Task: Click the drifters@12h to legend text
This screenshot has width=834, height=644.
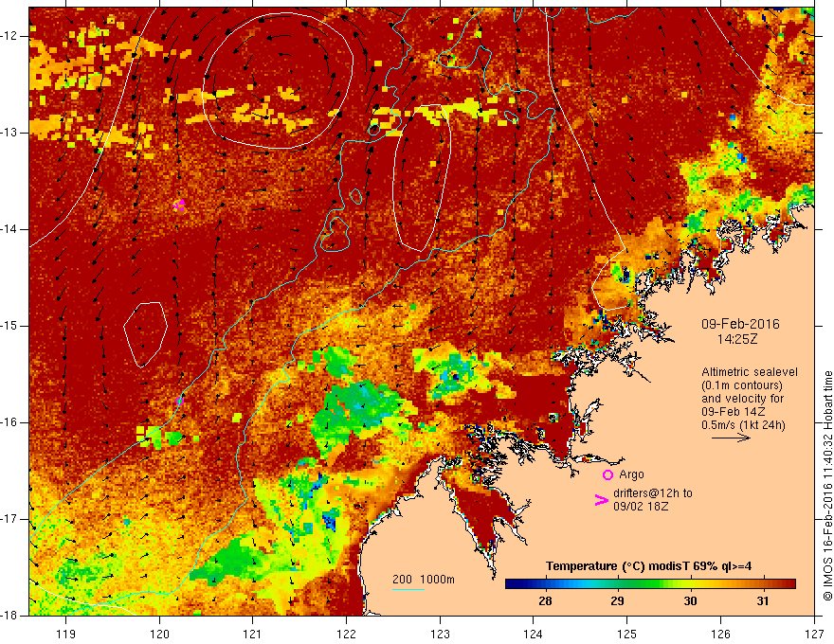Action: [653, 493]
